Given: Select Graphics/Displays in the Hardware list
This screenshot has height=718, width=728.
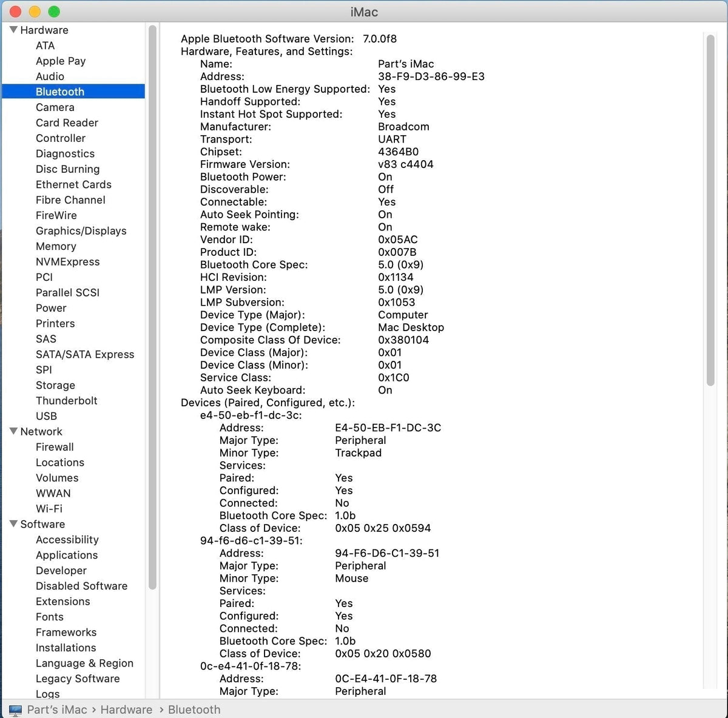Looking at the screenshot, I should (x=81, y=230).
